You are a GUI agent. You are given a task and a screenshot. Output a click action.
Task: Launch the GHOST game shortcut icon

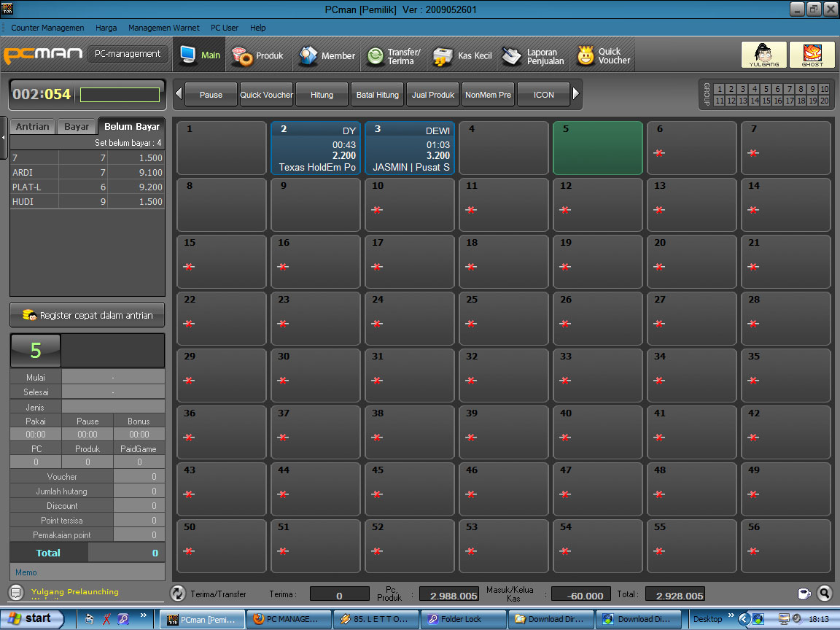[x=812, y=55]
